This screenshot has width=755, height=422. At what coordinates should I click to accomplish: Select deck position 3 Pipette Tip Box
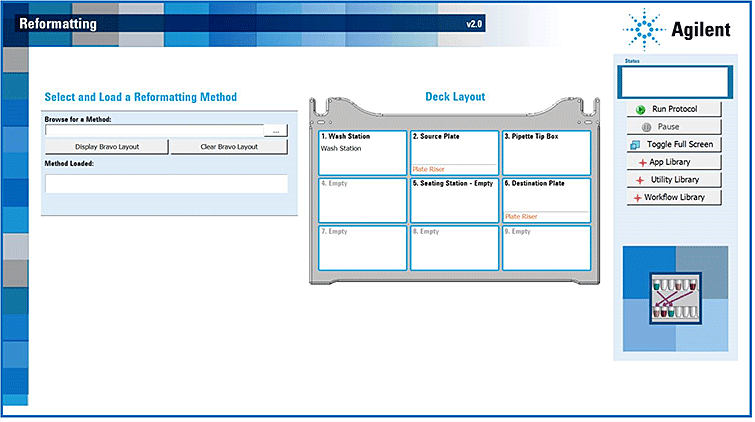(x=546, y=153)
